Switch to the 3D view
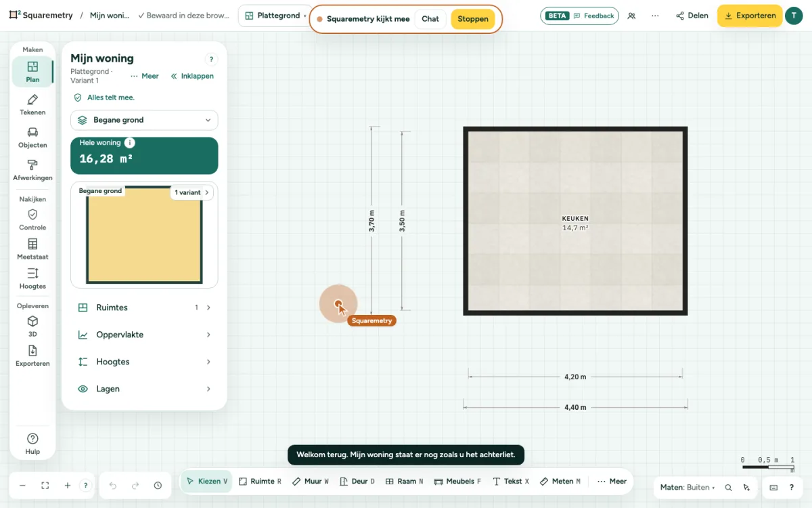This screenshot has width=812, height=508. [x=32, y=326]
